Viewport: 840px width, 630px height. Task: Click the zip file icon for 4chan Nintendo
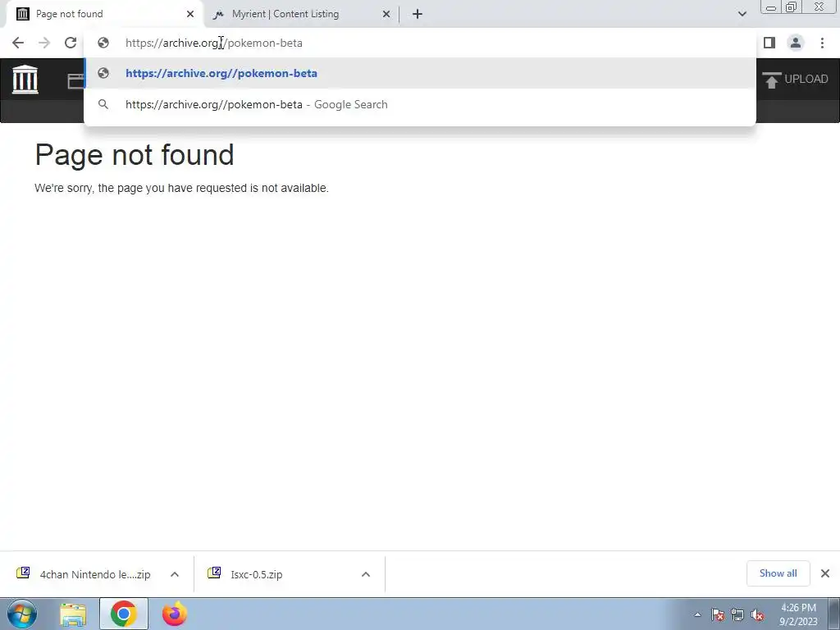[x=23, y=573]
